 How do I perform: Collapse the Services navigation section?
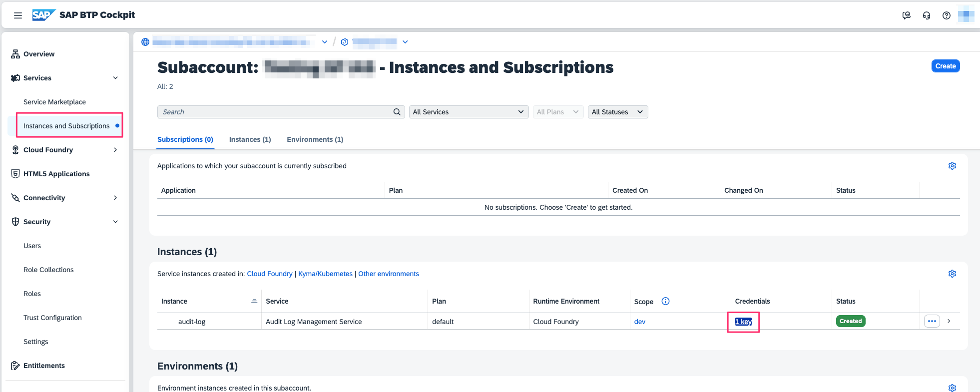point(115,78)
